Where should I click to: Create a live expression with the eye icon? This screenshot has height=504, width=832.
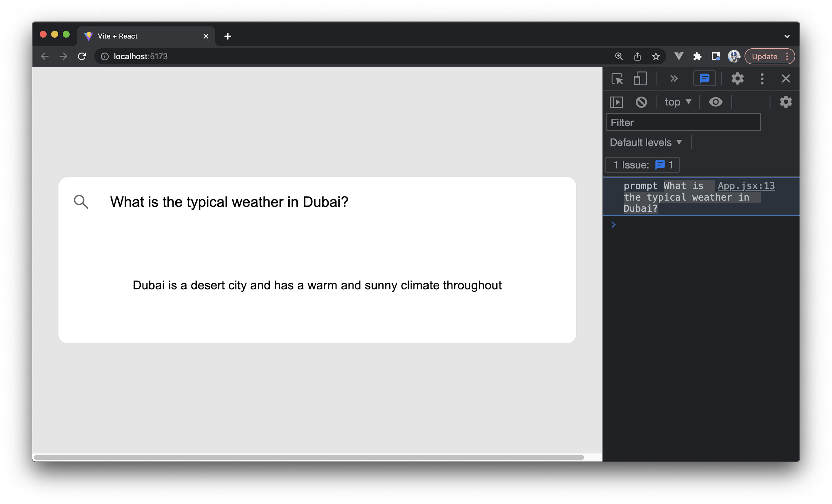pos(716,102)
